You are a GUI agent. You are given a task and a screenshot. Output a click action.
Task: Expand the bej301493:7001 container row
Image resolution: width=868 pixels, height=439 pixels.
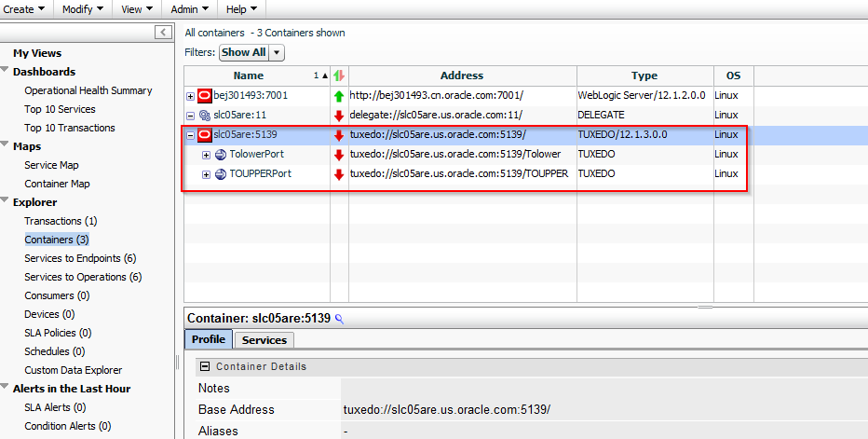tap(190, 96)
